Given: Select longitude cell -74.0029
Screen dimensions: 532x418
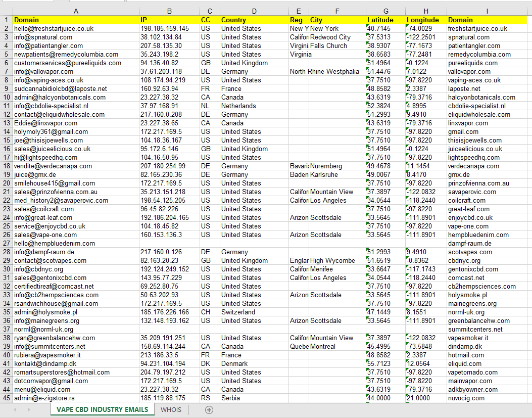Looking at the screenshot, I should point(426,28).
